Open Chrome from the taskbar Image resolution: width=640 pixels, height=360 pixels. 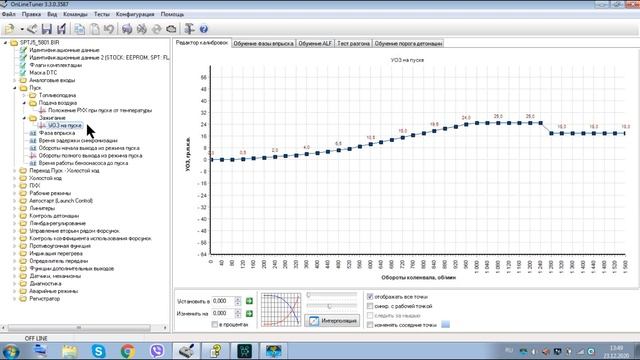(x=128, y=351)
